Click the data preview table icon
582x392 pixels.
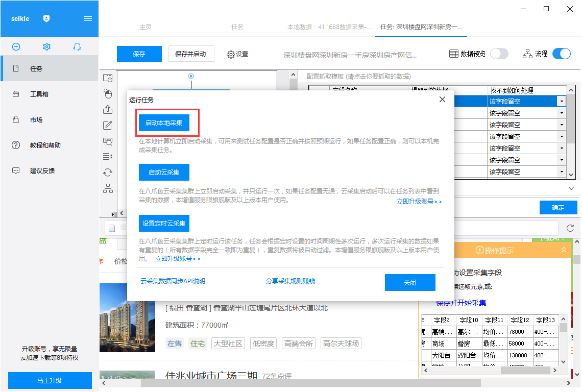(453, 54)
